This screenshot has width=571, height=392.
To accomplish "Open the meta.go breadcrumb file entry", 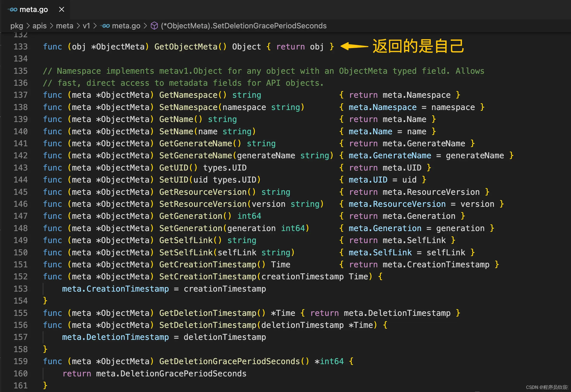I will [x=126, y=26].
